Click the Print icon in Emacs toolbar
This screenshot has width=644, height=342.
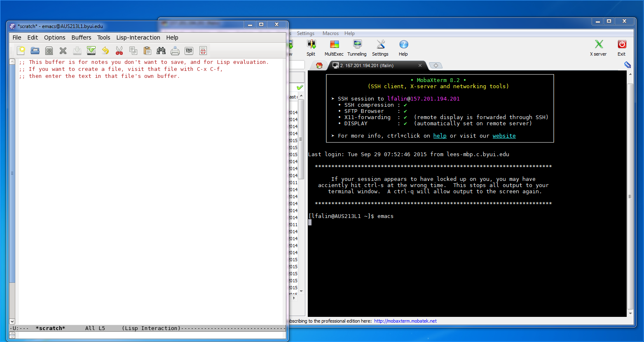pos(175,51)
